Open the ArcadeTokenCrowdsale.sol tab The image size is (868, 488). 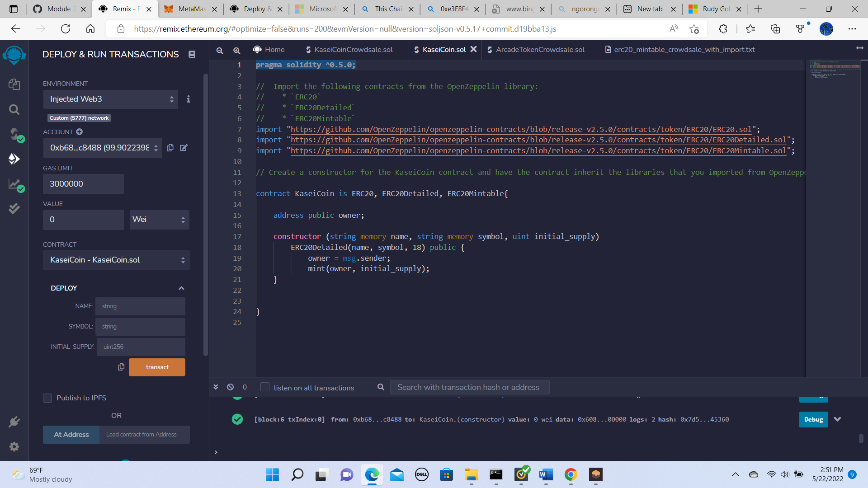[540, 50]
